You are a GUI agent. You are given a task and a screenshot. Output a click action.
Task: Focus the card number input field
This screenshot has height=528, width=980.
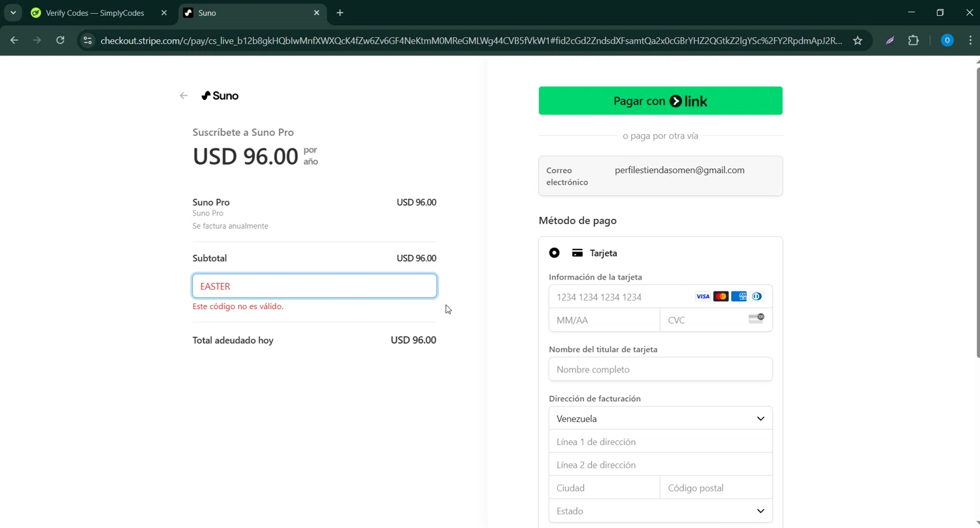(x=621, y=297)
